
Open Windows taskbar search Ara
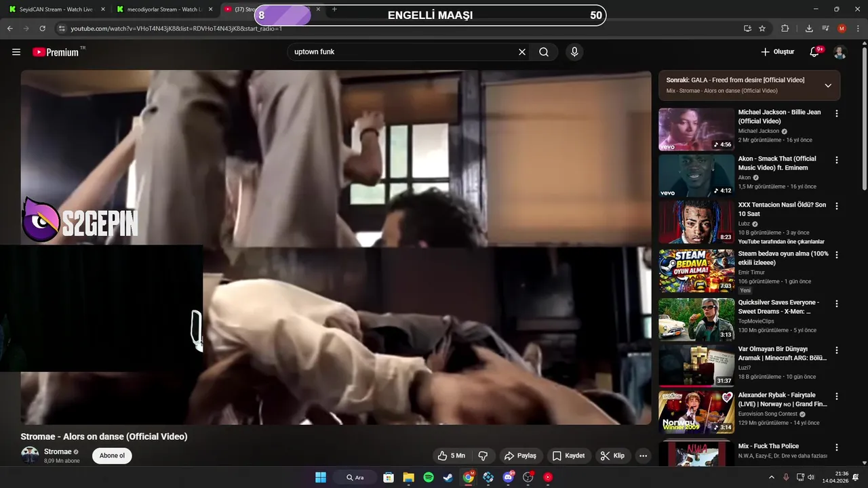(x=355, y=477)
